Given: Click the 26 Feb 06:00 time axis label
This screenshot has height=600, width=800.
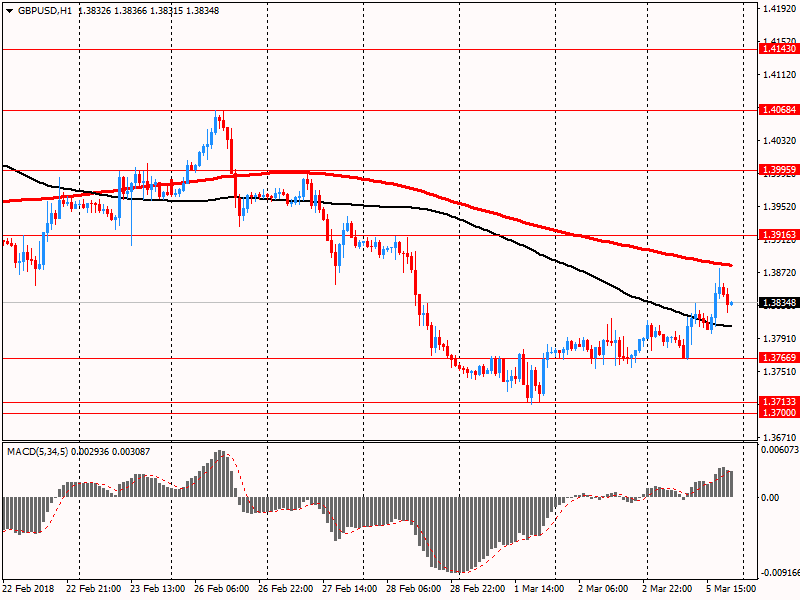Looking at the screenshot, I should click(222, 589).
